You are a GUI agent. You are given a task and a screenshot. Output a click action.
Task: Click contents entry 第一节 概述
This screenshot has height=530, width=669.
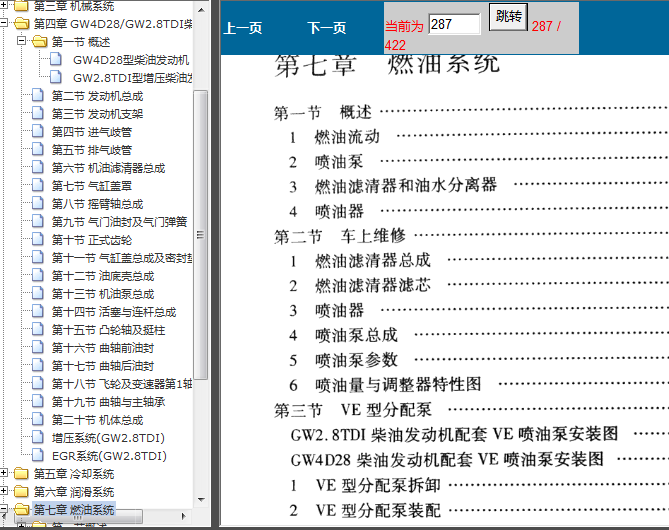coord(323,113)
